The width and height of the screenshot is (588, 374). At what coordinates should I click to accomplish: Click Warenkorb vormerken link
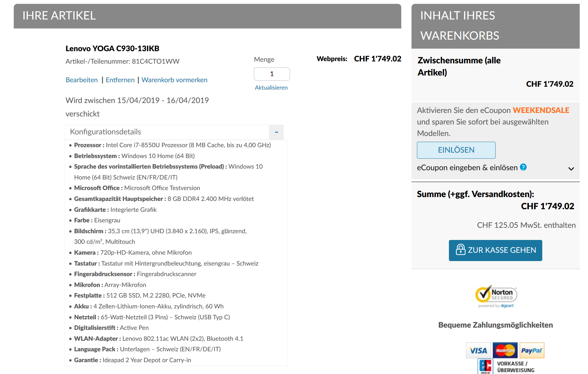click(x=175, y=80)
